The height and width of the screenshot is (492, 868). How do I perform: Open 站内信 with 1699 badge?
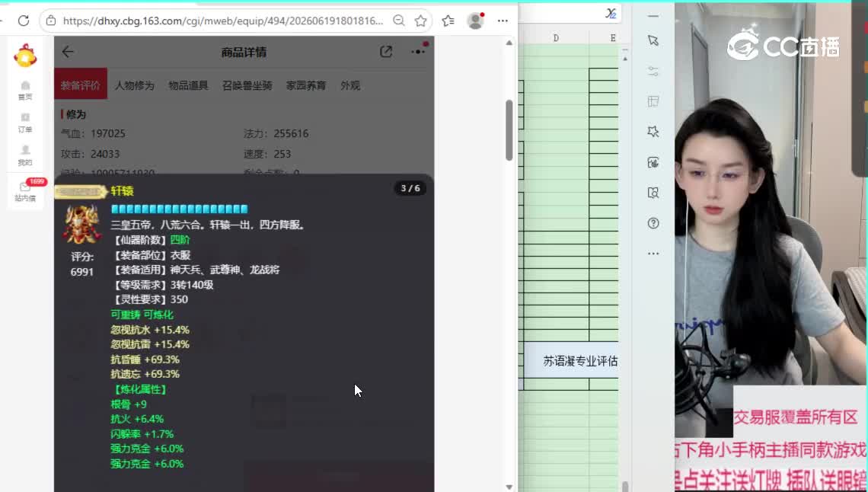point(25,191)
